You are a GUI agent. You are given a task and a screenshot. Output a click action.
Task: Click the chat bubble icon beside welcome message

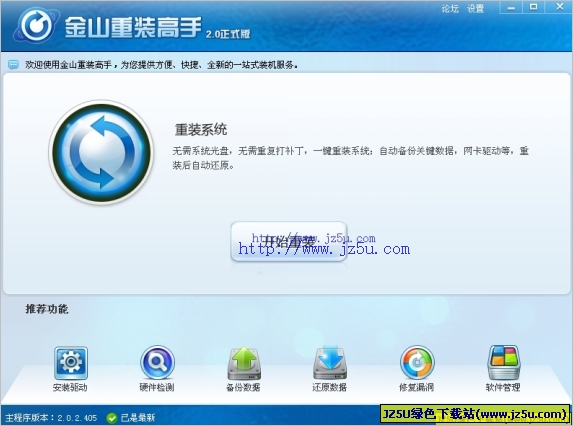pyautogui.click(x=14, y=65)
